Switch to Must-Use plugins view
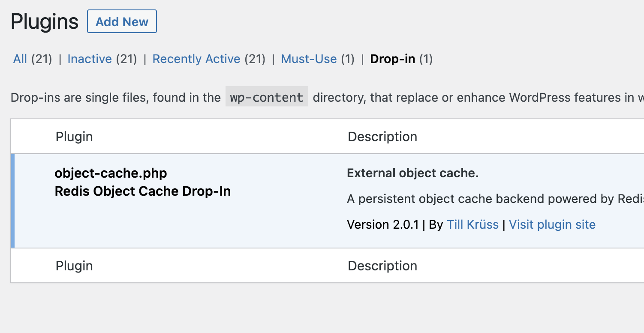644x333 pixels. [x=309, y=59]
